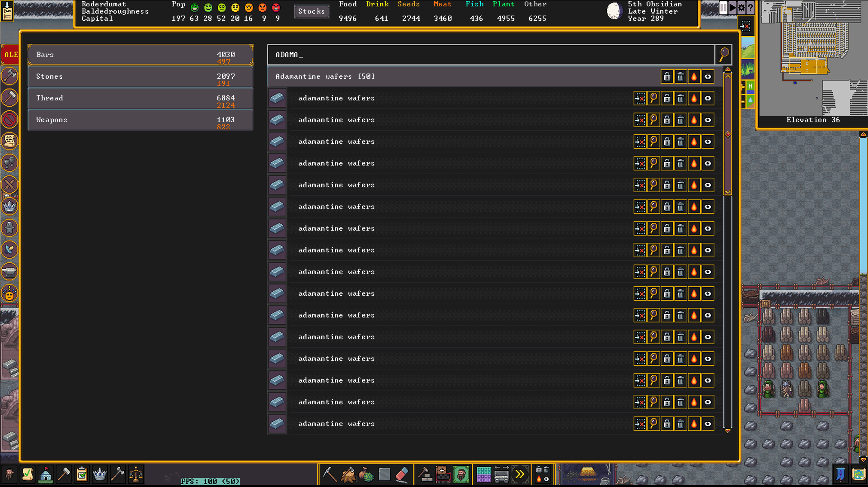Click the map elevation scroll-down arrow
Image resolution: width=868 pixels, height=487 pixels.
click(863, 459)
